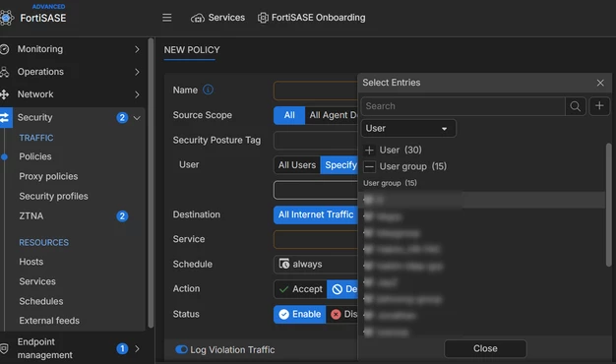Click the Close button

(485, 348)
